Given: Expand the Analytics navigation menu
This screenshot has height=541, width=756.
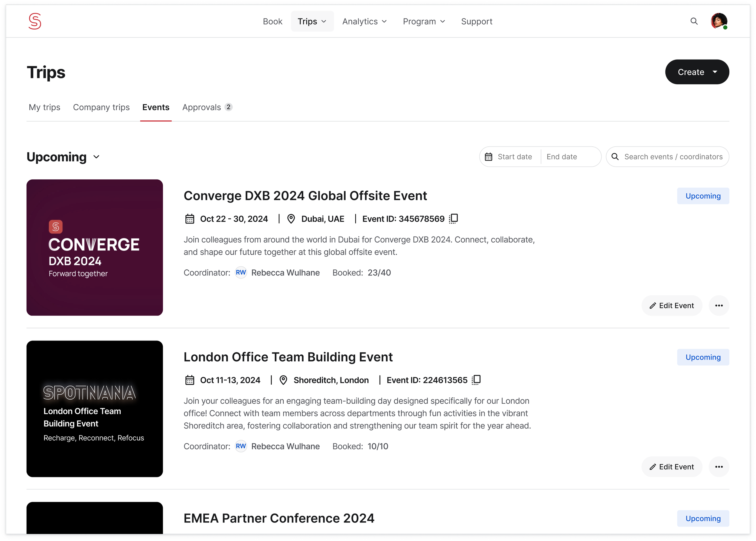Looking at the screenshot, I should [364, 21].
